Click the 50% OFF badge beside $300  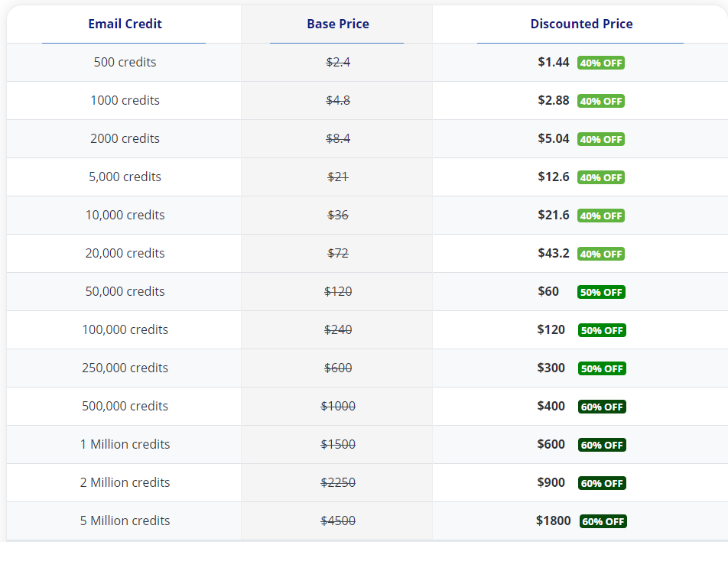602,368
